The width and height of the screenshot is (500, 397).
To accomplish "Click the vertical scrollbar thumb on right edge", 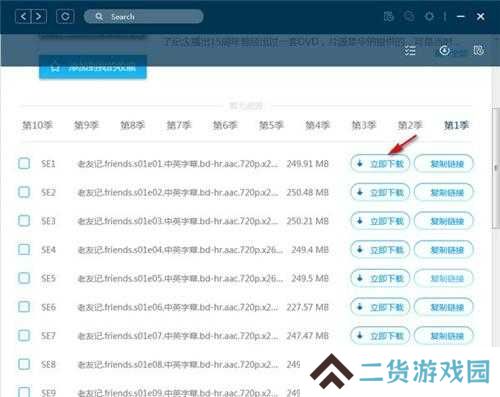I will pyautogui.click(x=496, y=168).
